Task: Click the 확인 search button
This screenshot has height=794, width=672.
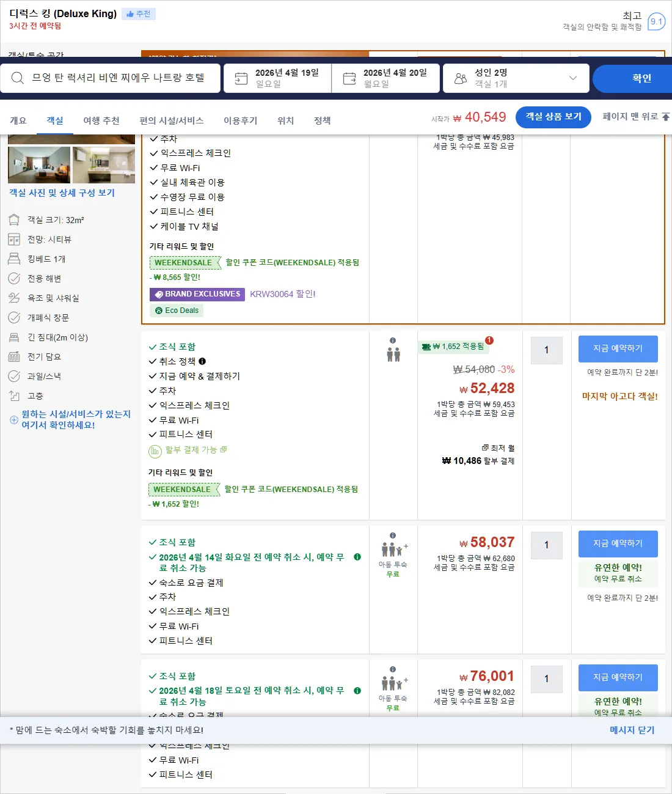Action: click(x=633, y=78)
